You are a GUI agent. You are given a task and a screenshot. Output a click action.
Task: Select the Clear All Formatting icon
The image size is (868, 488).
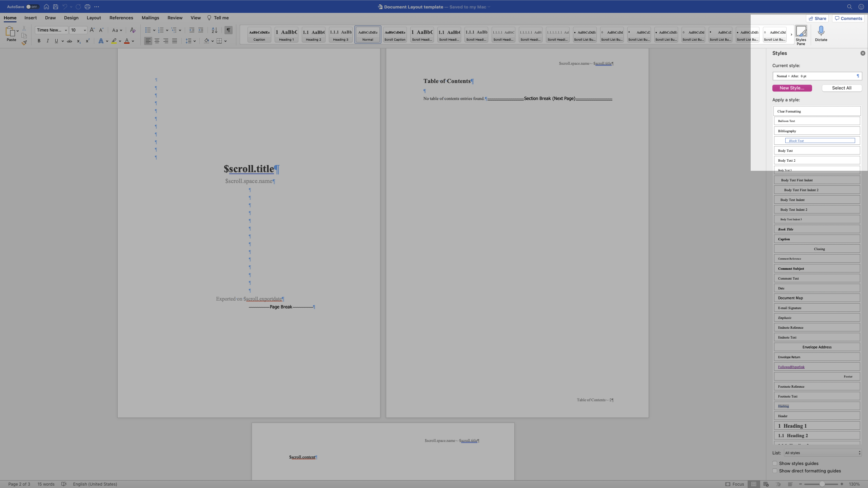tap(132, 30)
